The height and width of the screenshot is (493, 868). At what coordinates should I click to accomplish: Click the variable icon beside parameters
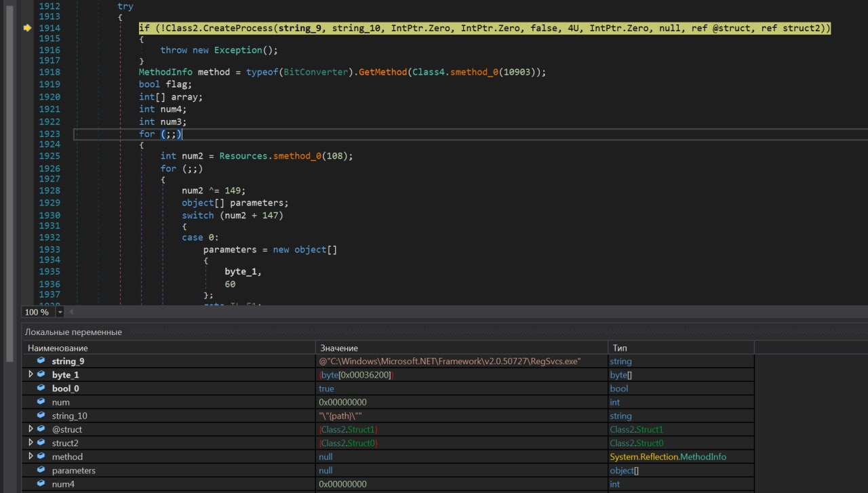tap(41, 471)
